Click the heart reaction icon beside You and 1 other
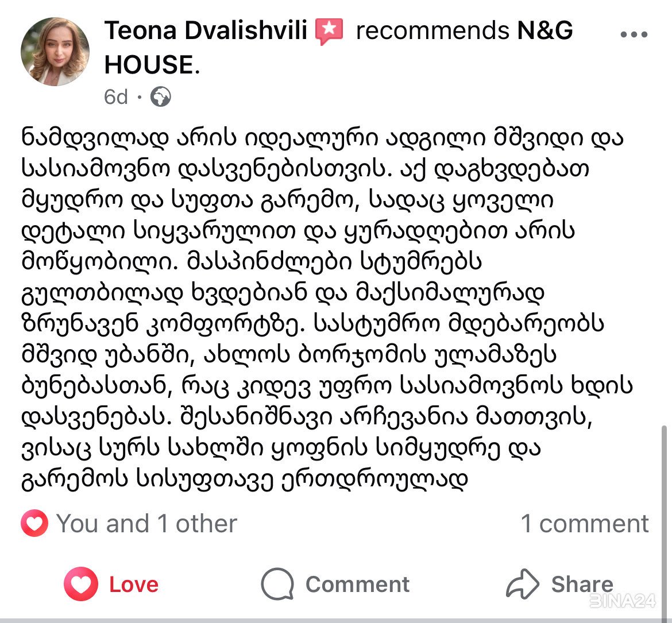This screenshot has width=672, height=623. coord(34,523)
